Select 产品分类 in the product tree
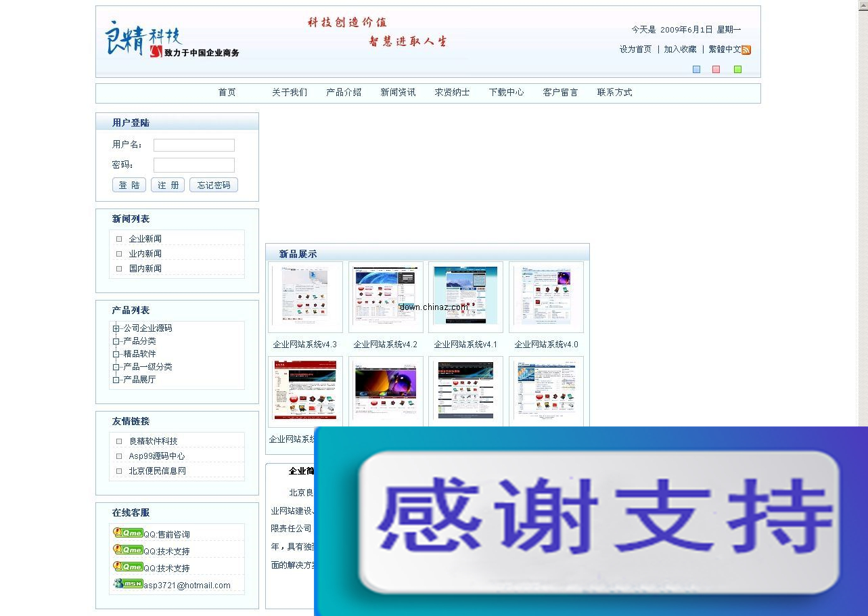Viewport: 868px width, 616px height. tap(139, 341)
